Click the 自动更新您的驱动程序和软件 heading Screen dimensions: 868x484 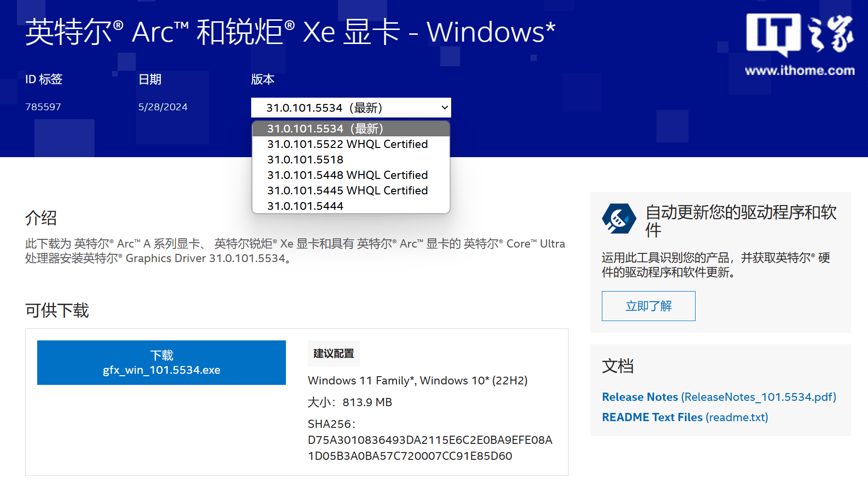(740, 220)
